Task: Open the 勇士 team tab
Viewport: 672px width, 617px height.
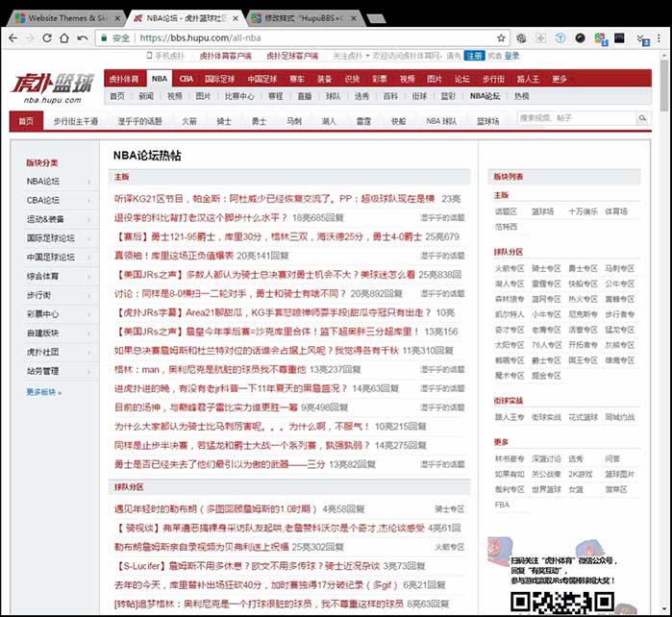Action: 259,121
